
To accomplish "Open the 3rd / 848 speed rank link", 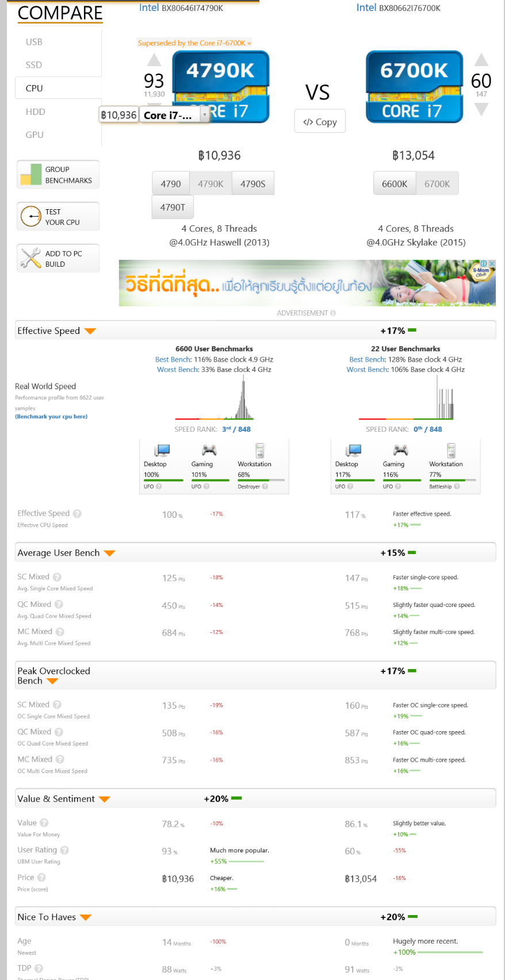I will [236, 429].
